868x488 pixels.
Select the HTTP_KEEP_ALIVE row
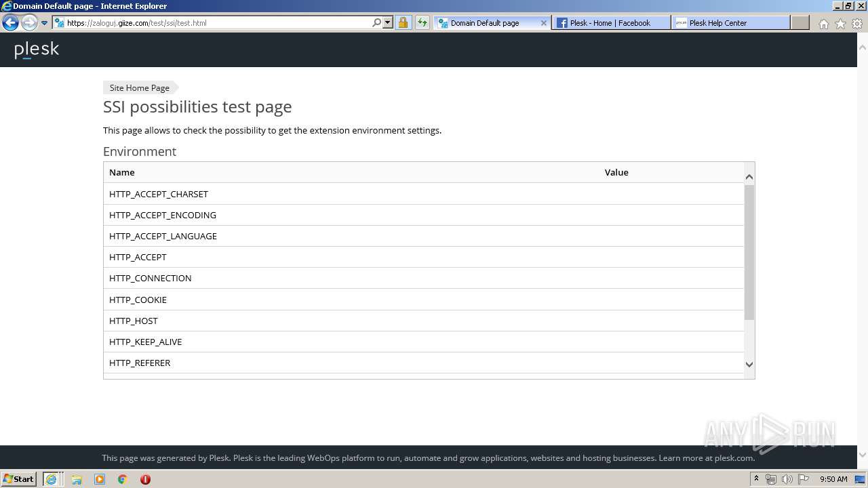[x=424, y=342]
